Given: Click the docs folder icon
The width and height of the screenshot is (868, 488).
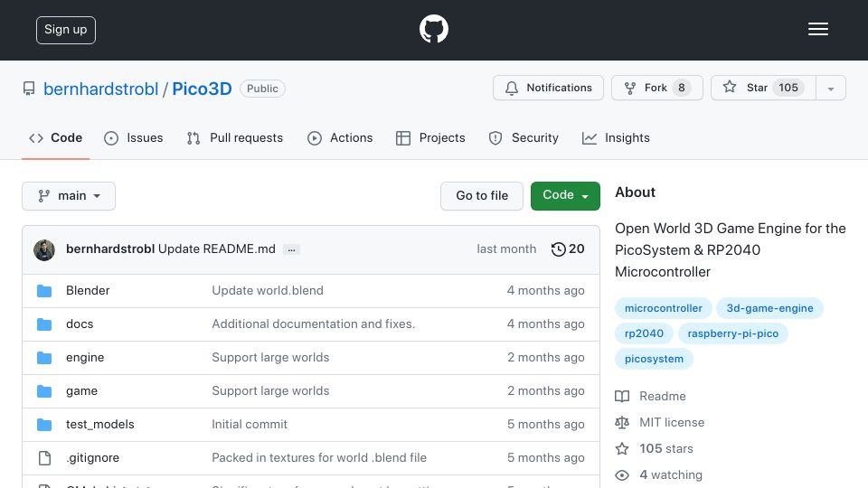Looking at the screenshot, I should click(44, 324).
